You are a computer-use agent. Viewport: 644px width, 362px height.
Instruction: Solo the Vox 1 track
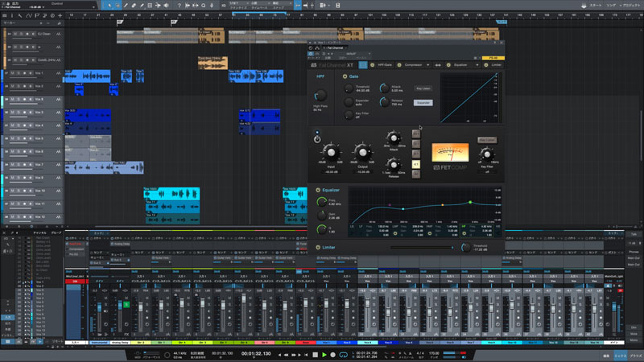(x=18, y=73)
